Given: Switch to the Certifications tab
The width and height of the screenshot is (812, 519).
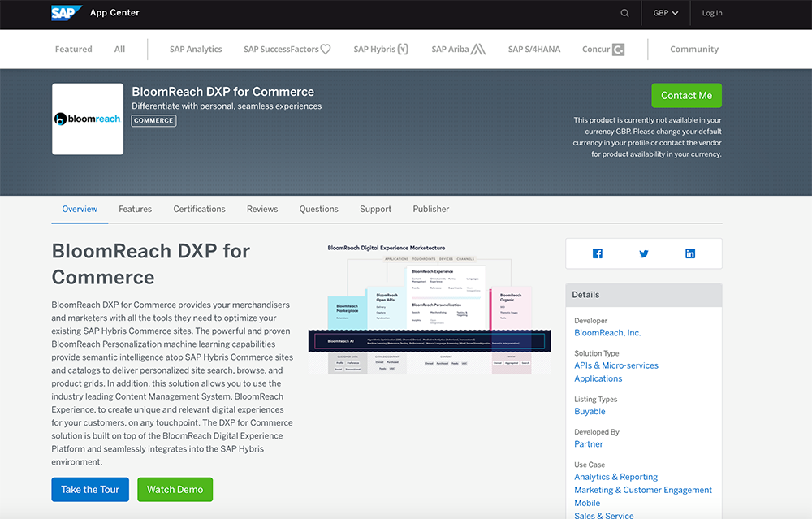Looking at the screenshot, I should coord(200,210).
